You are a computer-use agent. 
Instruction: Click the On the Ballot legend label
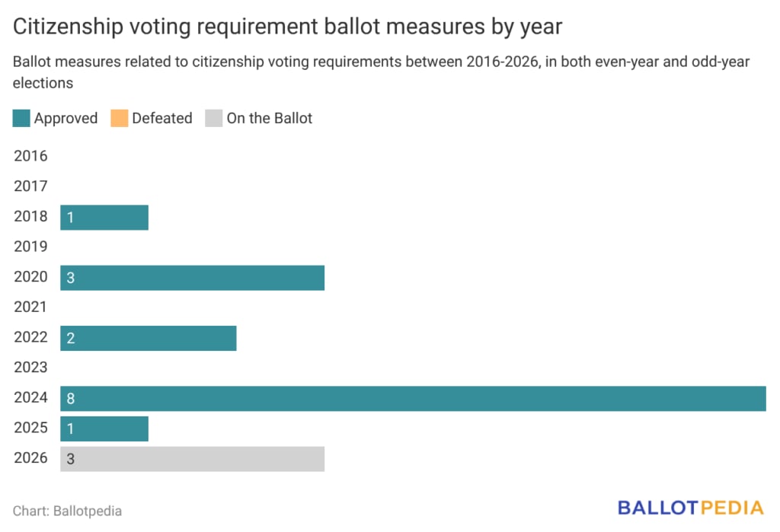[269, 118]
